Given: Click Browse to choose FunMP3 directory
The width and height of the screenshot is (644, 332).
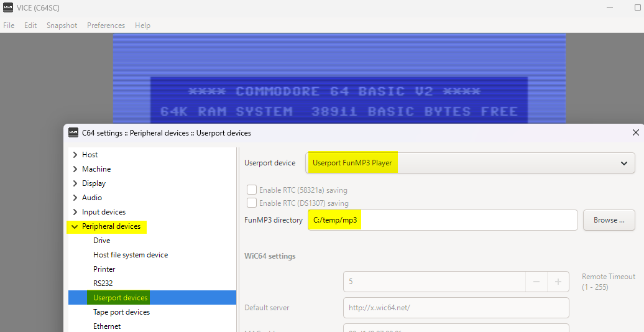Looking at the screenshot, I should [609, 220].
